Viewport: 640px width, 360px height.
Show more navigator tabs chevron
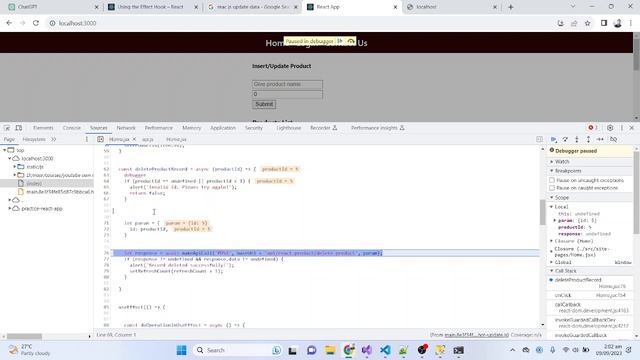(53, 139)
